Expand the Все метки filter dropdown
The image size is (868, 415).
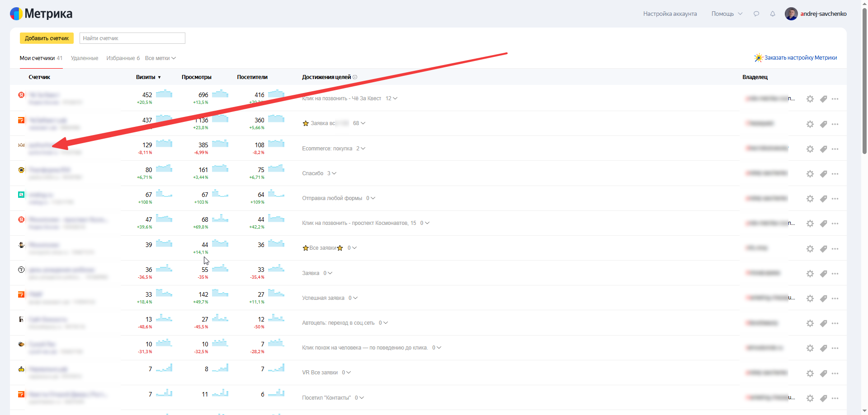[x=160, y=58]
